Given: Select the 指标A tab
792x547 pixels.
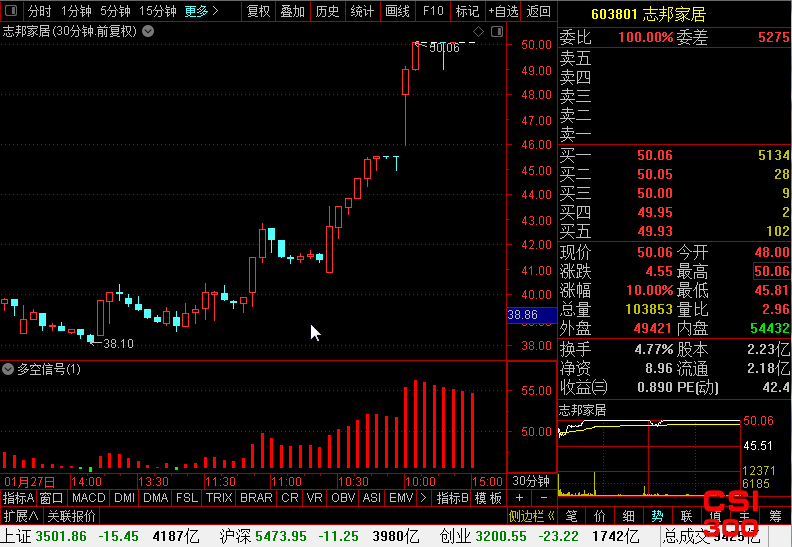Looking at the screenshot, I should [x=18, y=498].
